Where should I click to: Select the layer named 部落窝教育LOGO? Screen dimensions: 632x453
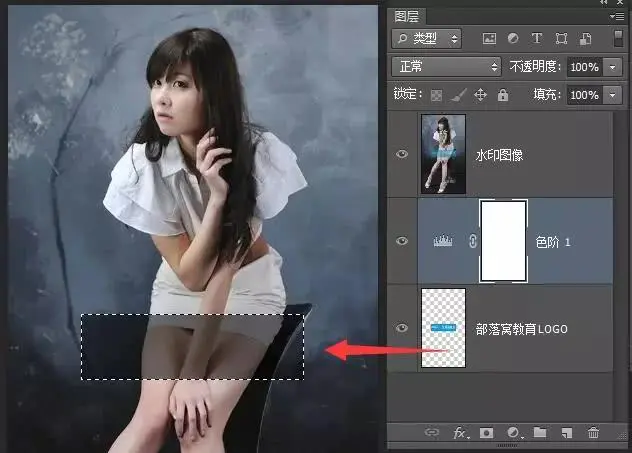(x=522, y=329)
